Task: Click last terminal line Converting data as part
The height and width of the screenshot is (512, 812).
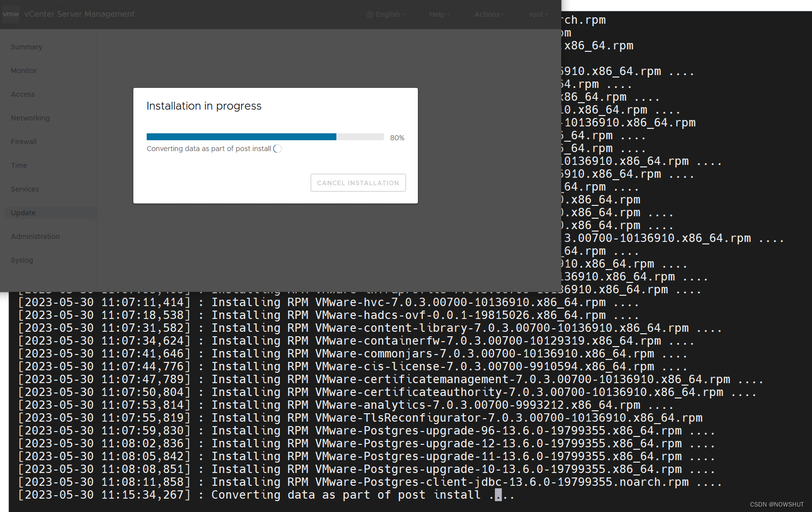Action: (266, 495)
